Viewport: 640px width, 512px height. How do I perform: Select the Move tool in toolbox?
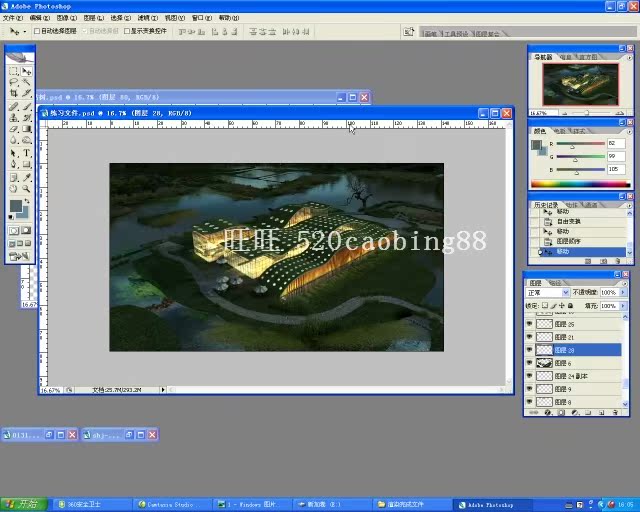[27, 71]
